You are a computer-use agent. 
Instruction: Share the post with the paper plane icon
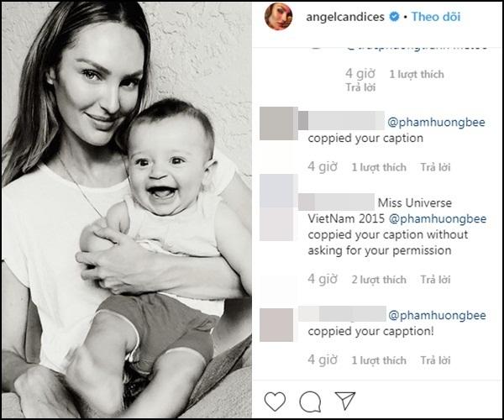(344, 399)
